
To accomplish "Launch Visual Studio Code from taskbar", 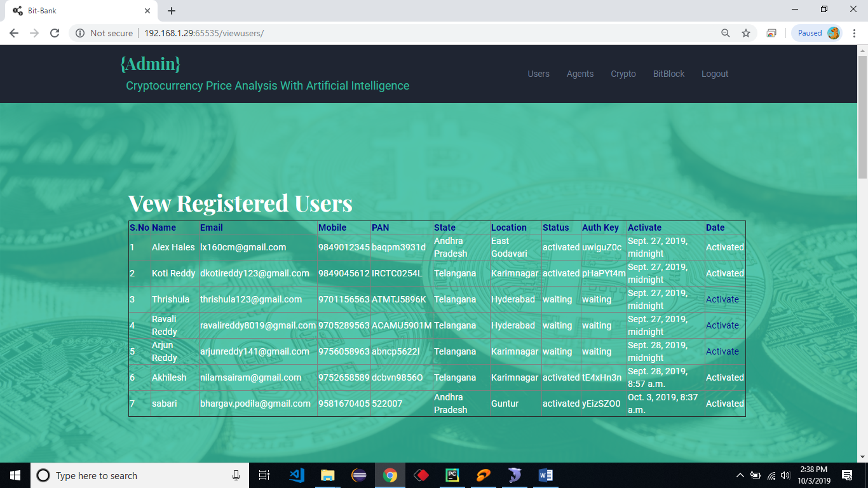I will [297, 475].
